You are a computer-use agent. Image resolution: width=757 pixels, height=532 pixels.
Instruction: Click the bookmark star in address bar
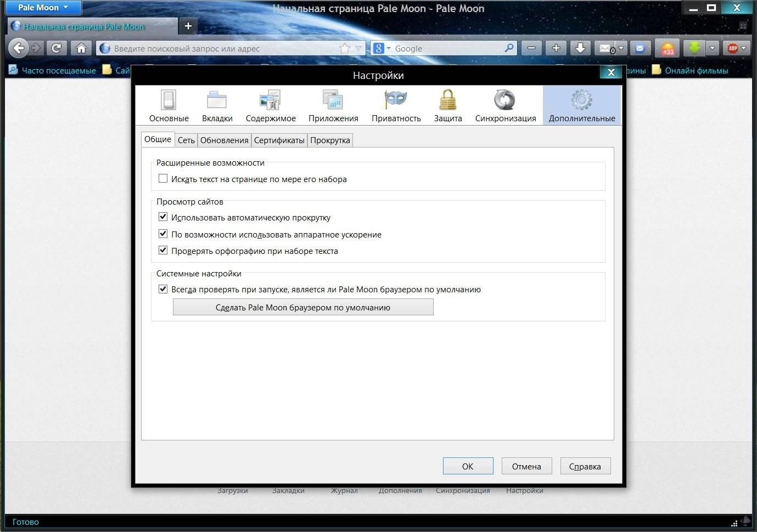[x=345, y=48]
